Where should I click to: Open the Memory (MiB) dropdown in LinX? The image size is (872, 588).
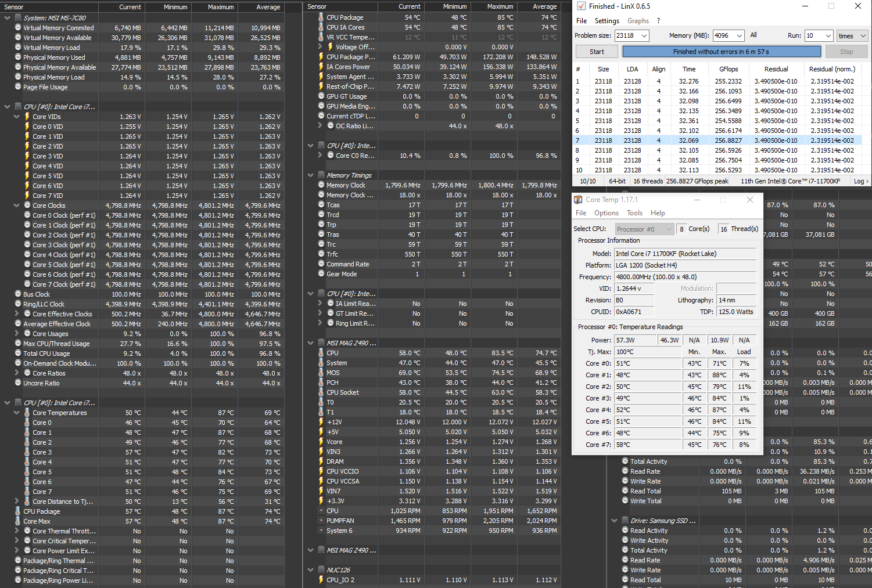pos(740,35)
